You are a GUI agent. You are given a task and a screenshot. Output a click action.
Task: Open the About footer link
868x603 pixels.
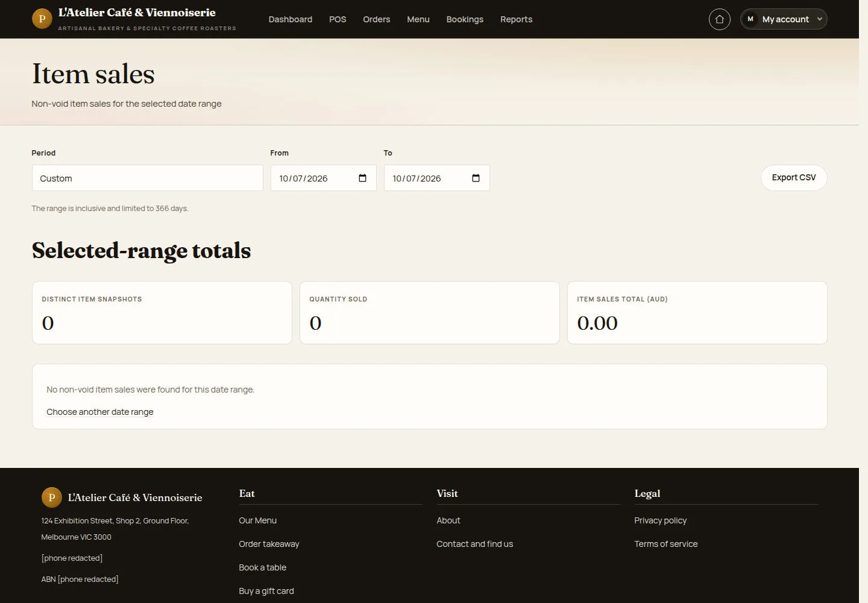[448, 520]
